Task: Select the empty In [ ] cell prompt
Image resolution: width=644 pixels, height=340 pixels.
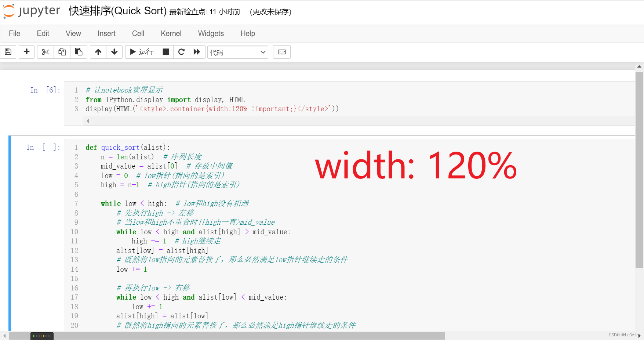Action: pyautogui.click(x=43, y=147)
